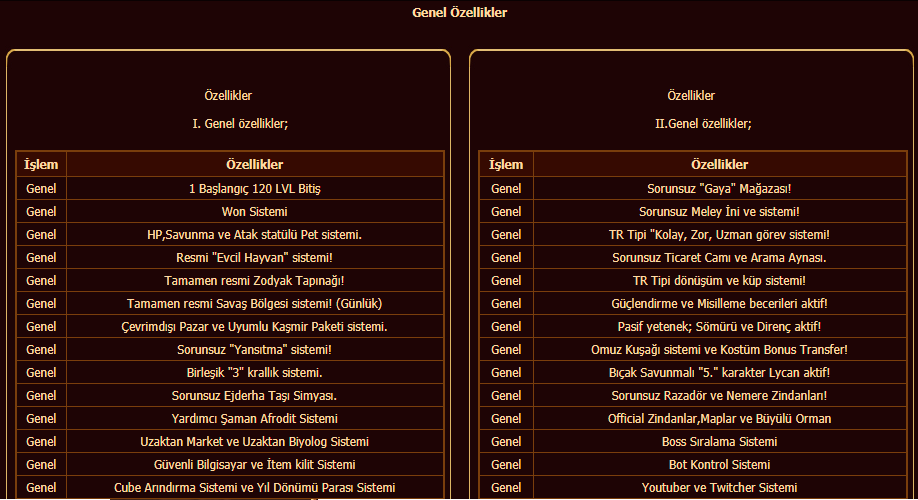Click the 'Tamamen resmi Zodyak Tapınağı!' entry
Viewport: 918px width, 500px height.
(255, 280)
